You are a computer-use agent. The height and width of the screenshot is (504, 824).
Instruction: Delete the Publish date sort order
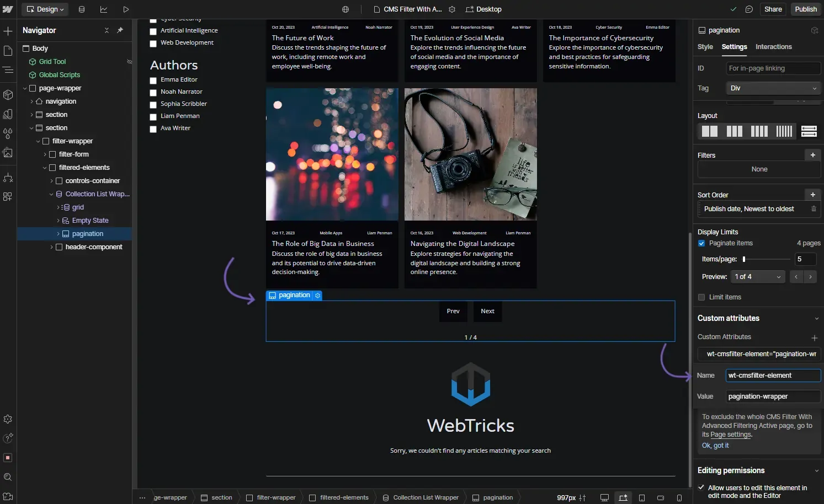[814, 209]
